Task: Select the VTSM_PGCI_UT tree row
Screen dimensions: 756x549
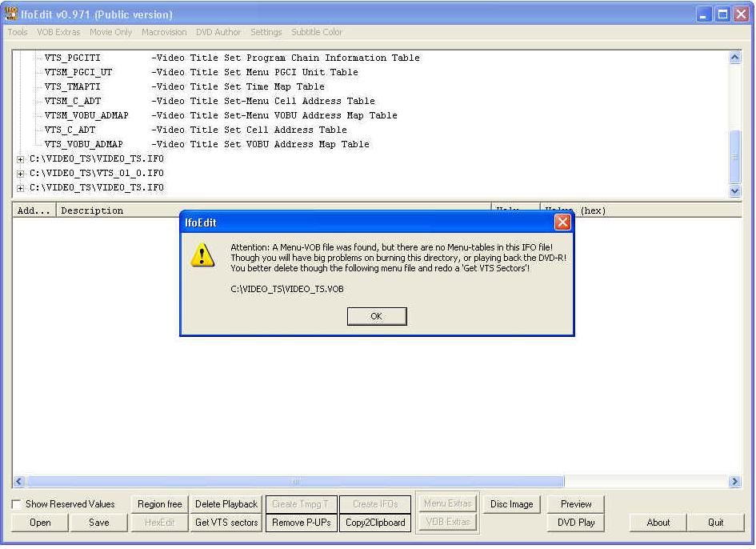Action: click(x=201, y=72)
